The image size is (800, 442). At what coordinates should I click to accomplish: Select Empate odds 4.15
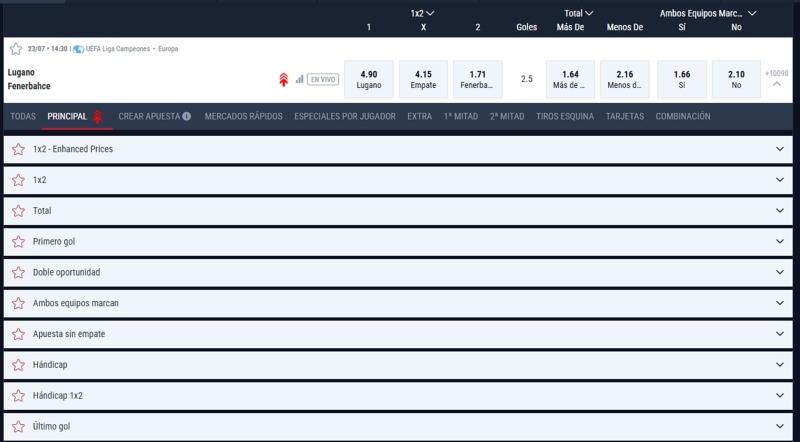tap(423, 78)
